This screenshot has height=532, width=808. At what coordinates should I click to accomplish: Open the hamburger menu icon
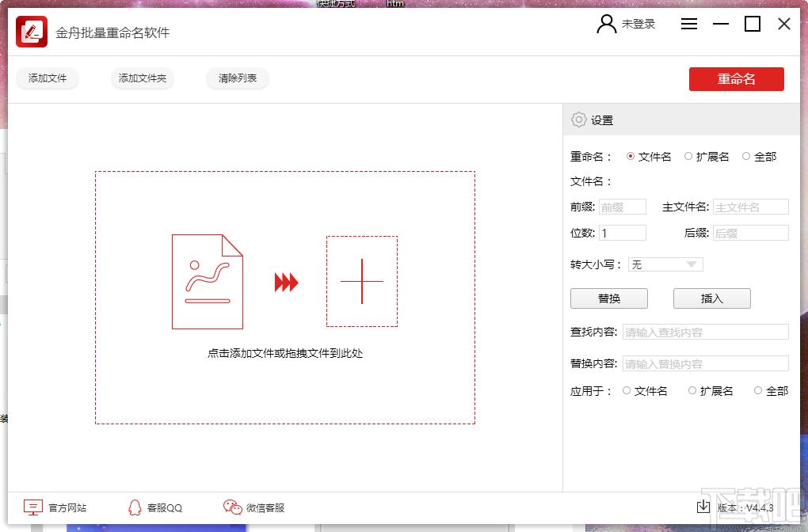point(689,24)
